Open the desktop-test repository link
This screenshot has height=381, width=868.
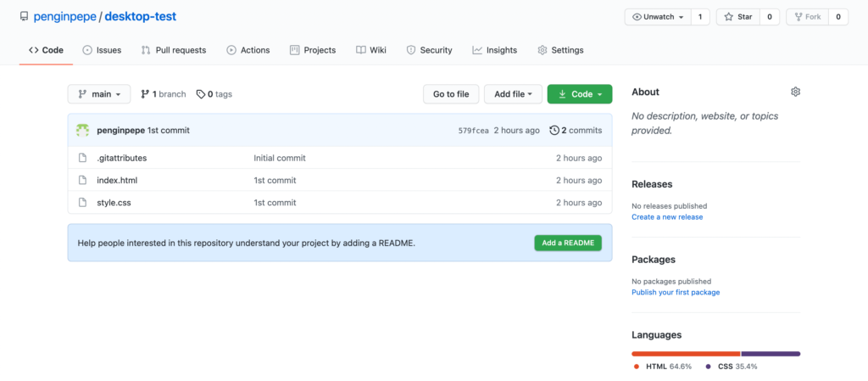coord(140,17)
